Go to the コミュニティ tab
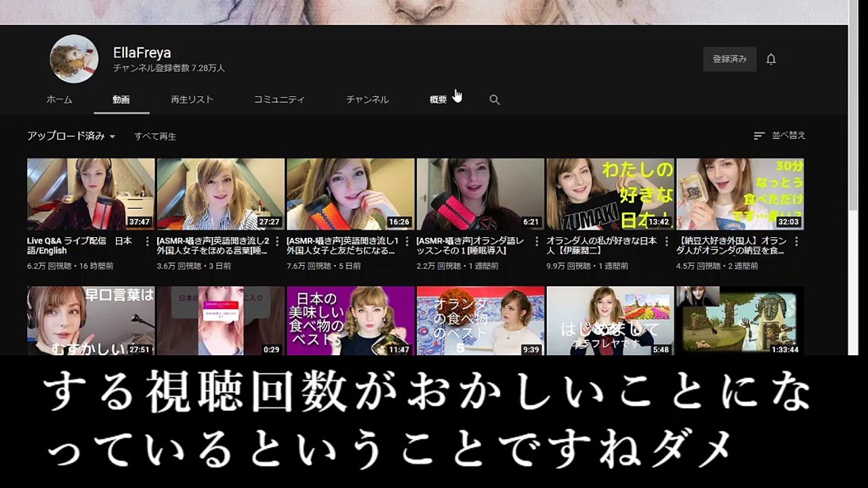This screenshot has height=488, width=868. pos(279,100)
